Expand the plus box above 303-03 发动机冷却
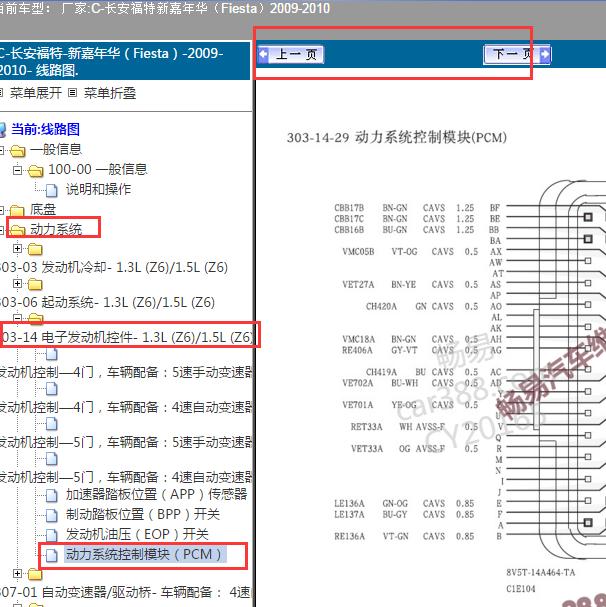 [x=17, y=248]
